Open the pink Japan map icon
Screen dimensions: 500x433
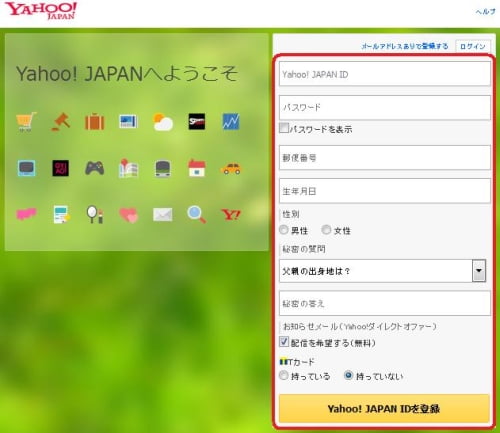[x=26, y=214]
